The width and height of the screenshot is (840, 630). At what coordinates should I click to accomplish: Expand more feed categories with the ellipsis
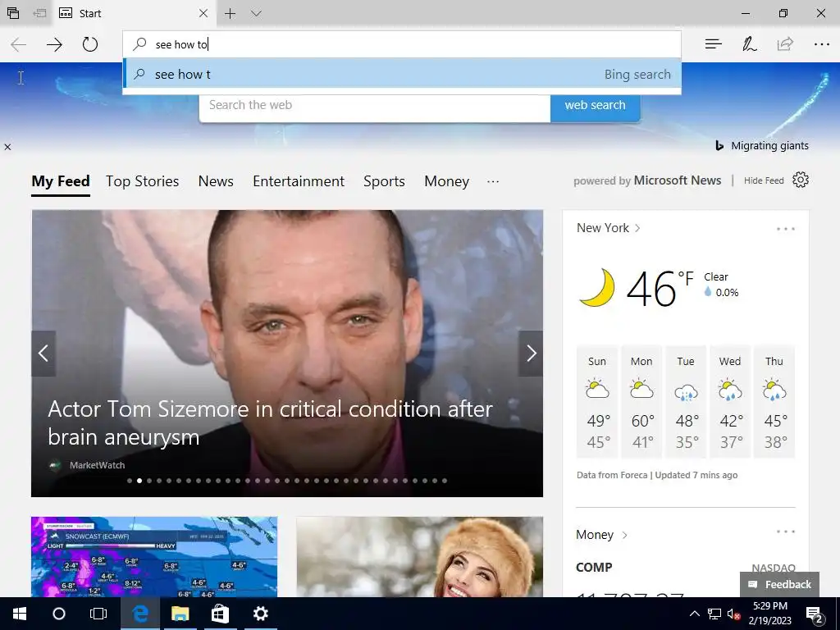click(493, 181)
